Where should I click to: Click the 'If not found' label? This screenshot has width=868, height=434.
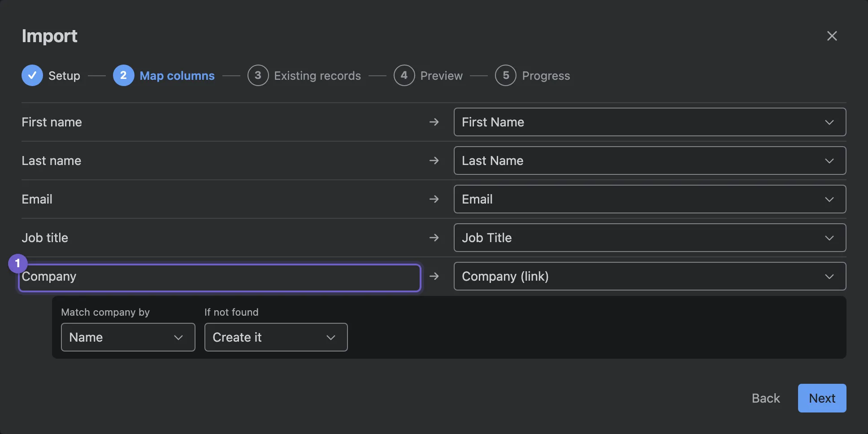pyautogui.click(x=231, y=312)
